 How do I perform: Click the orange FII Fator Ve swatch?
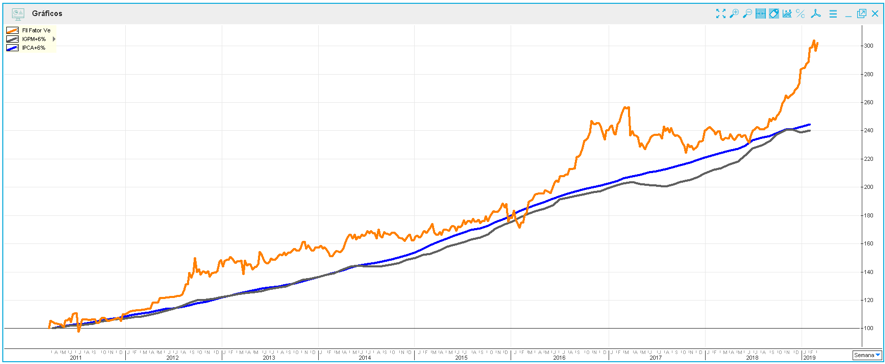(13, 30)
